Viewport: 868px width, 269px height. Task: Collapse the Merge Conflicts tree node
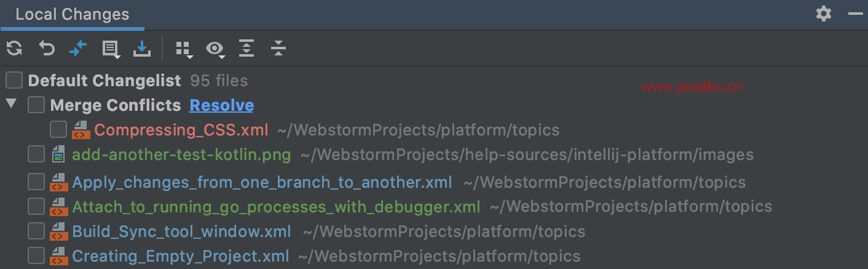(x=11, y=104)
